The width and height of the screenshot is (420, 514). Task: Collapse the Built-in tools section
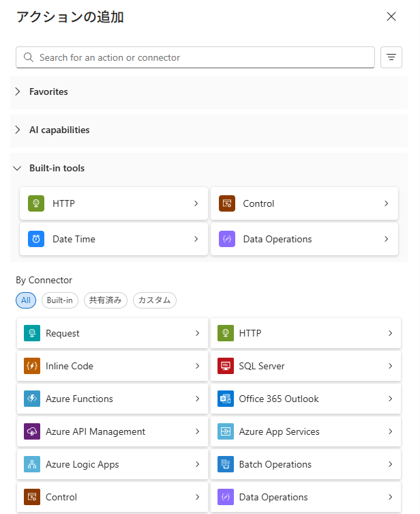(17, 169)
